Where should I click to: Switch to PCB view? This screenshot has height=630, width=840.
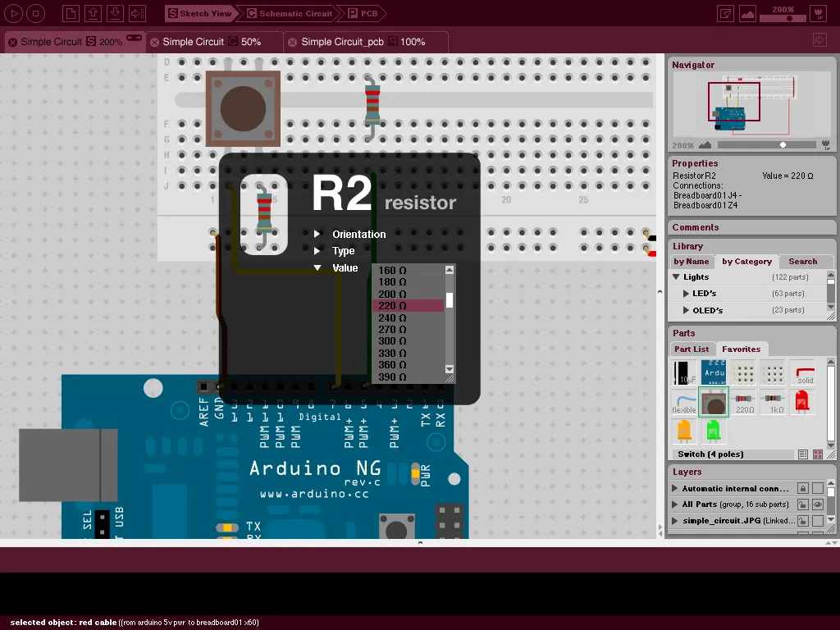click(363, 13)
